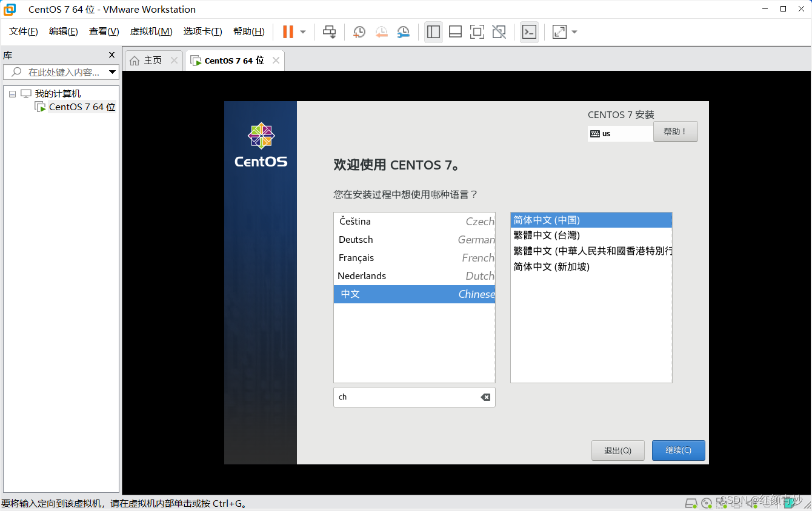Toggle Unity mode icon
Image resolution: width=812 pixels, height=511 pixels.
tap(499, 32)
